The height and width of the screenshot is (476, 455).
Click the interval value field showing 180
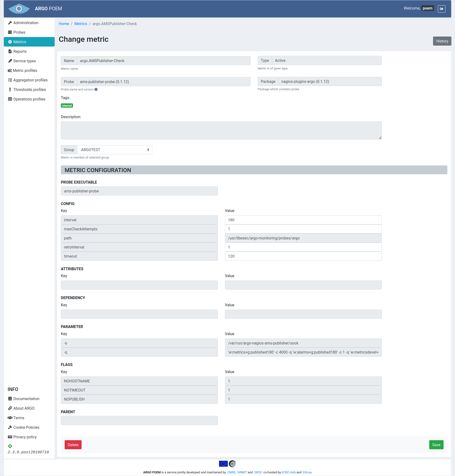pos(303,220)
